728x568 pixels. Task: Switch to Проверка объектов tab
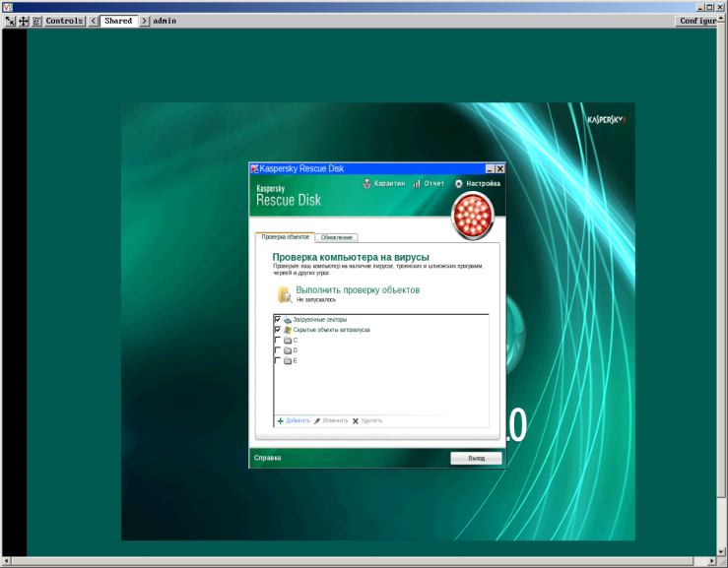(x=285, y=237)
